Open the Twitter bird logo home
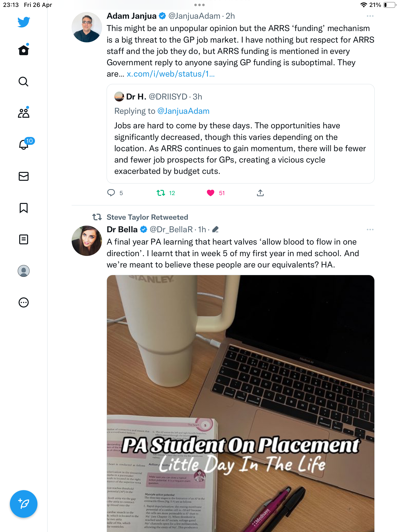 tap(24, 22)
